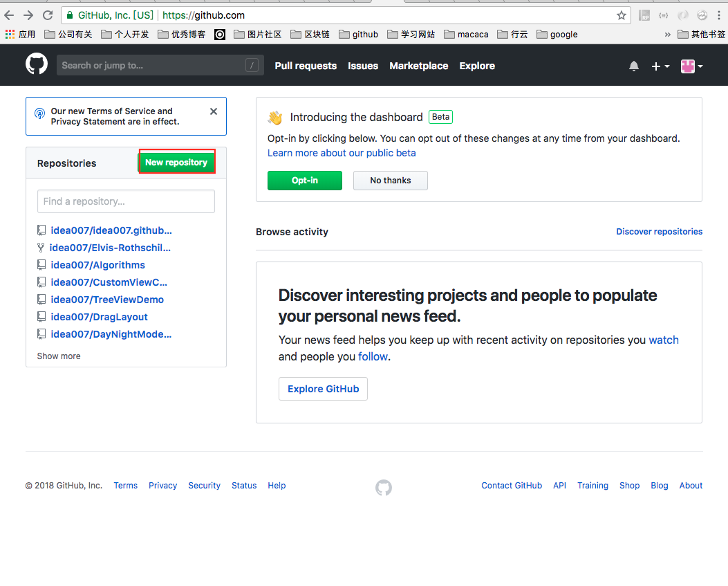This screenshot has height=586, width=728.
Task: Click the browser address bar URL
Action: [x=203, y=15]
